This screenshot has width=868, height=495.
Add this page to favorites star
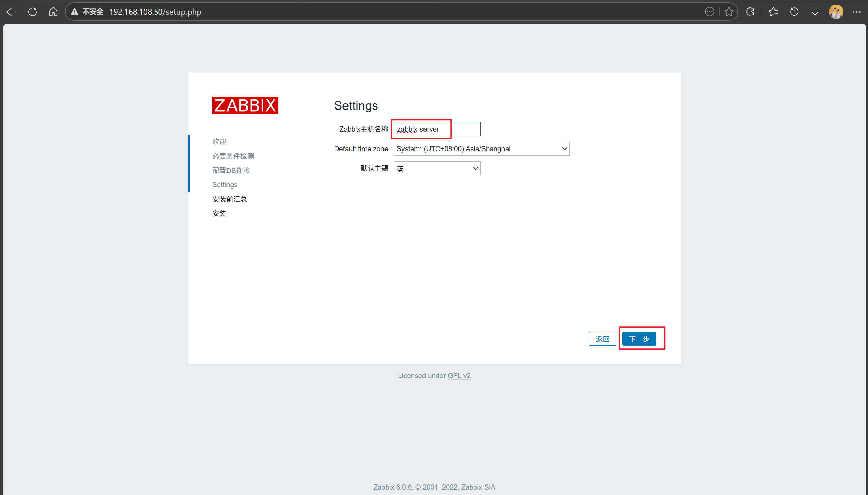click(x=729, y=12)
